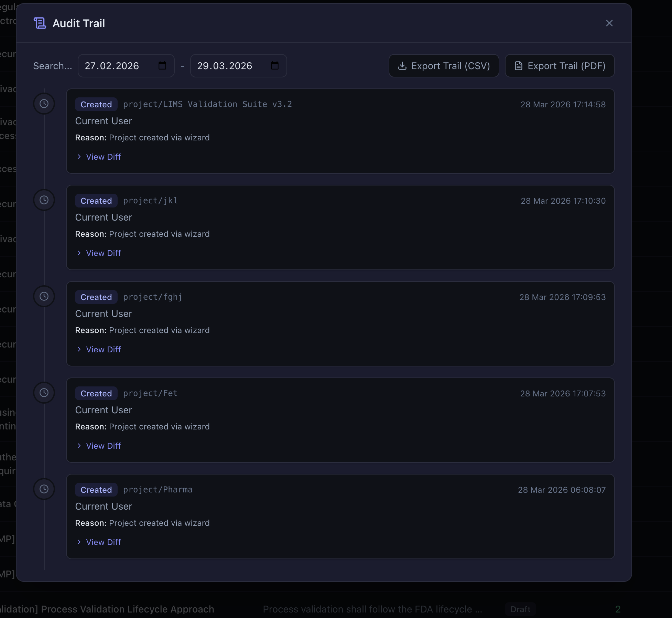Open the end date calendar picker

coord(274,66)
